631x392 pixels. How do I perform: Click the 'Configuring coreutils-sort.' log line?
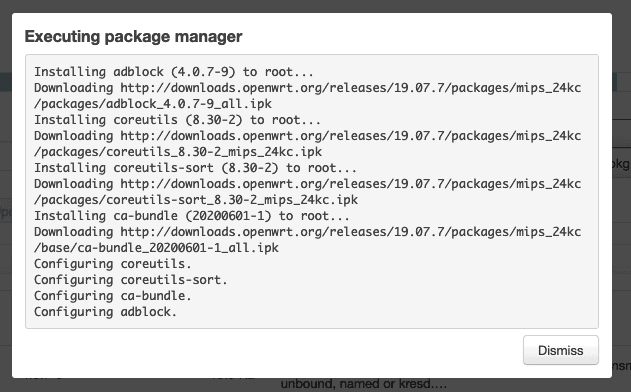[131, 280]
